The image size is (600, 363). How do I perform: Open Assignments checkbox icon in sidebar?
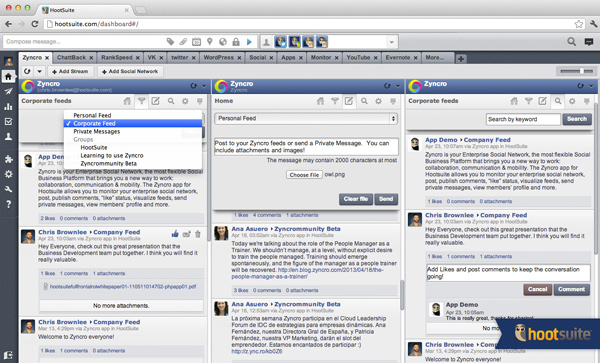click(8, 122)
